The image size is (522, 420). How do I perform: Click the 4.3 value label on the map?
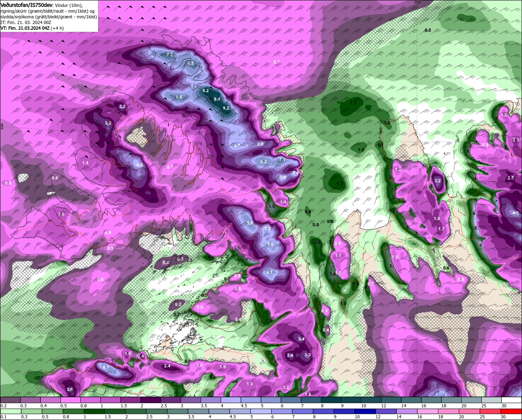[139, 165]
